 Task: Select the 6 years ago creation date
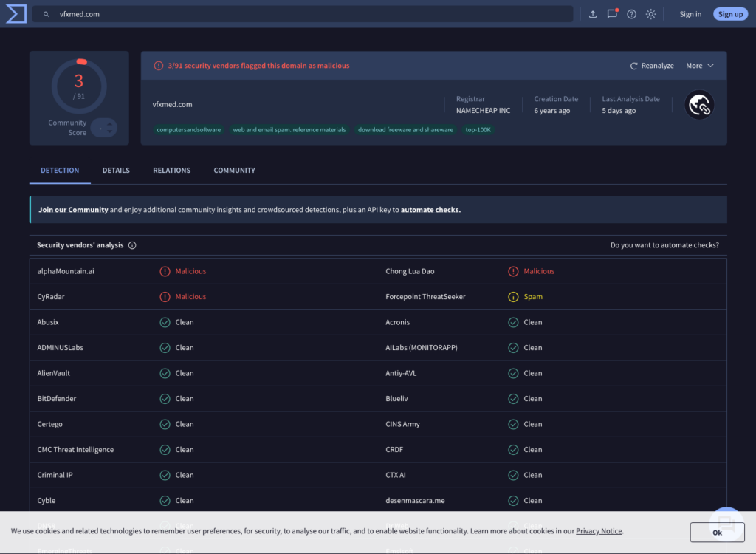coord(551,111)
